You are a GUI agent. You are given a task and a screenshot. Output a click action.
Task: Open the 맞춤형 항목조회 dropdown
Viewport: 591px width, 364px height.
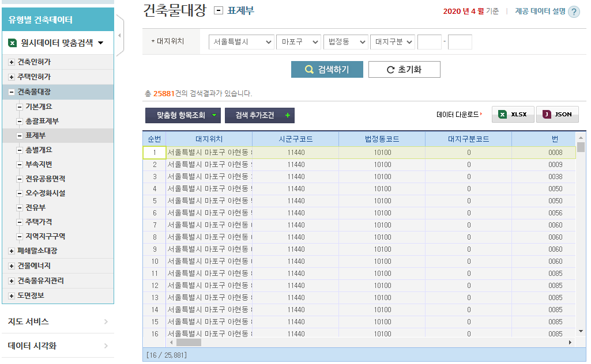click(182, 115)
